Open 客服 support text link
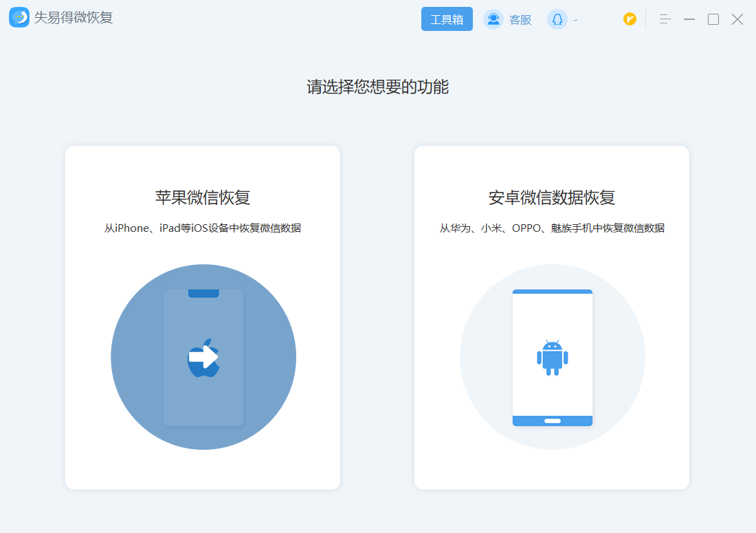The width and height of the screenshot is (756, 533). [520, 20]
